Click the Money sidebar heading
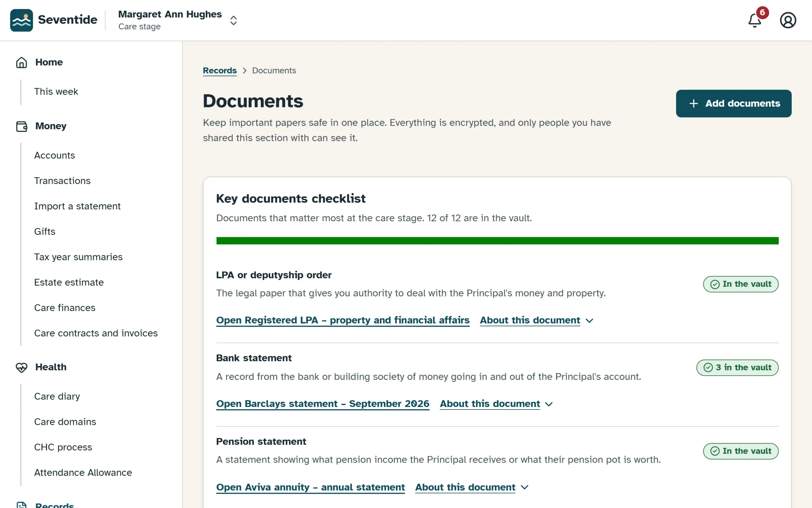The width and height of the screenshot is (812, 508). click(51, 126)
